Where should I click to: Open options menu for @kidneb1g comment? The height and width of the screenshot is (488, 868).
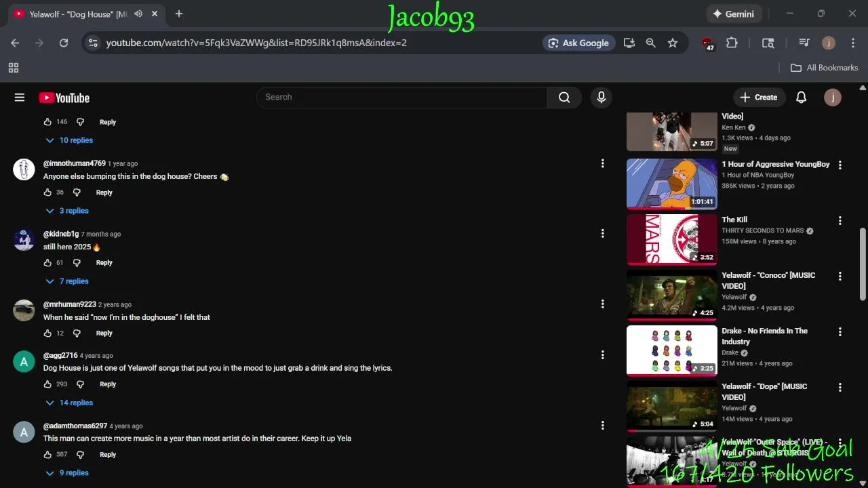point(602,234)
